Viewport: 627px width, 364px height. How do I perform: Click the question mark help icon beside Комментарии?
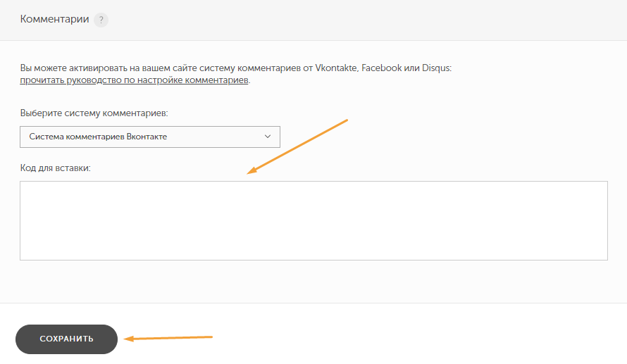pyautogui.click(x=101, y=20)
